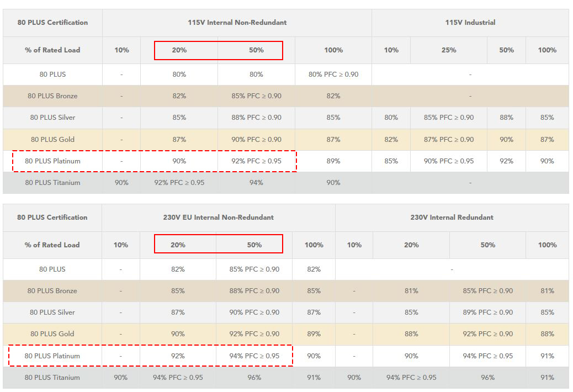Click "88%" under 20% in 230V Redundant Gold
Screen dimensions: 573x392
(411, 334)
